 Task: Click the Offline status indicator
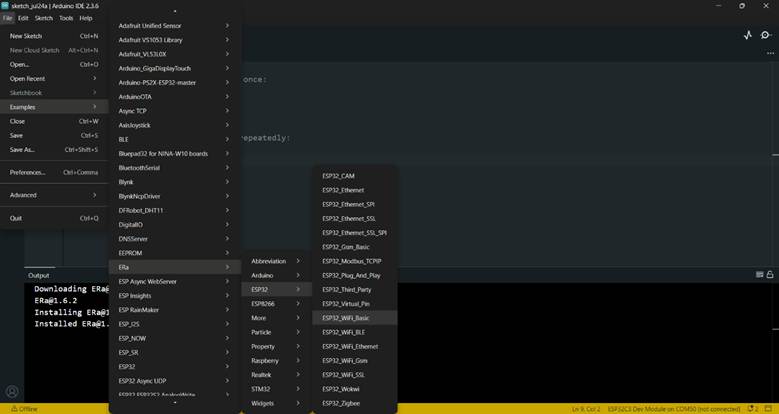24,409
